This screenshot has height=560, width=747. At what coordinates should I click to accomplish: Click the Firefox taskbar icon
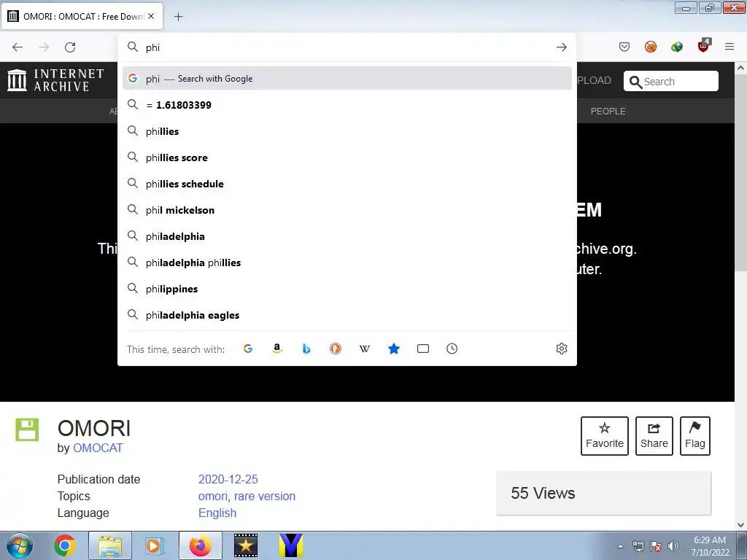point(200,545)
